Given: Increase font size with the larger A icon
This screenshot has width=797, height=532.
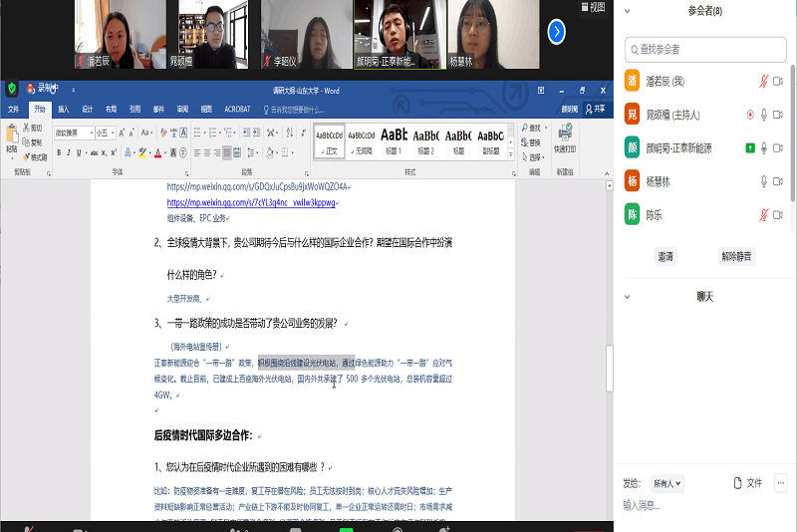Looking at the screenshot, I should (122, 133).
